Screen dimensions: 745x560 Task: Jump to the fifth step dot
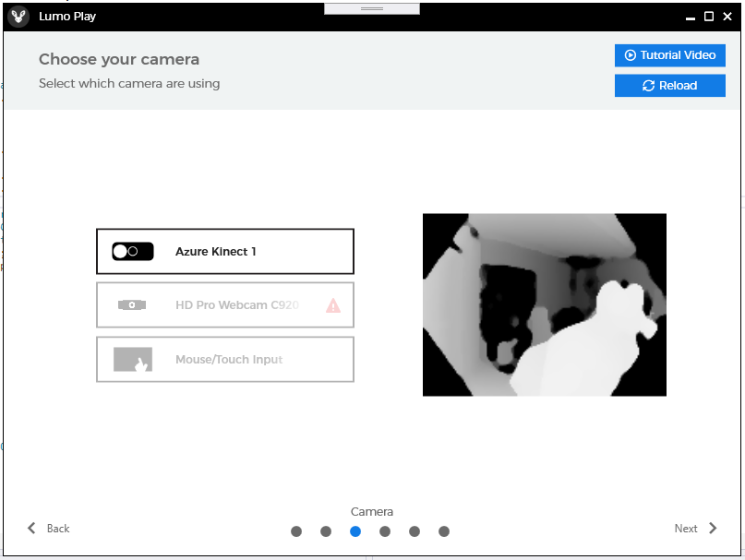[x=415, y=531]
